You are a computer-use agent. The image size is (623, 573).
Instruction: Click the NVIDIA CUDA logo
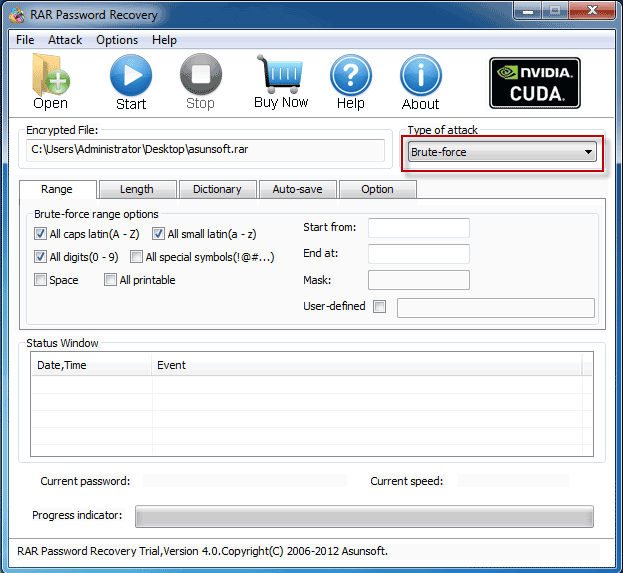[535, 83]
